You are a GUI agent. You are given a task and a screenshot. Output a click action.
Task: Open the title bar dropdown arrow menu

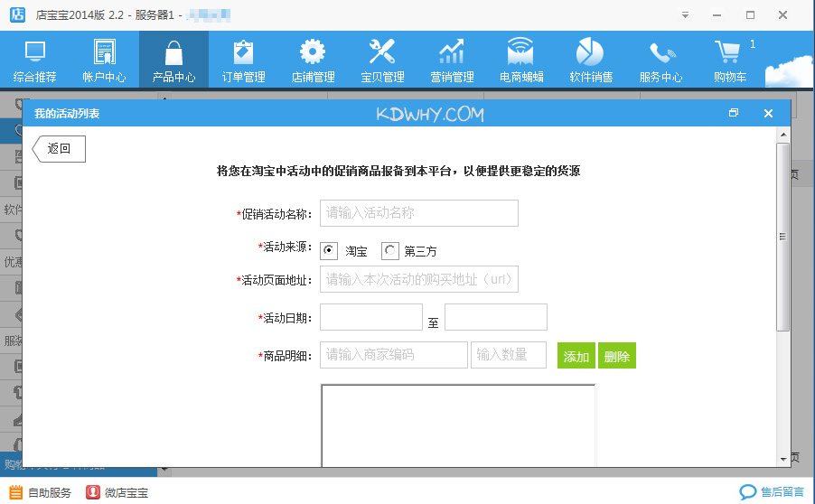(x=686, y=15)
